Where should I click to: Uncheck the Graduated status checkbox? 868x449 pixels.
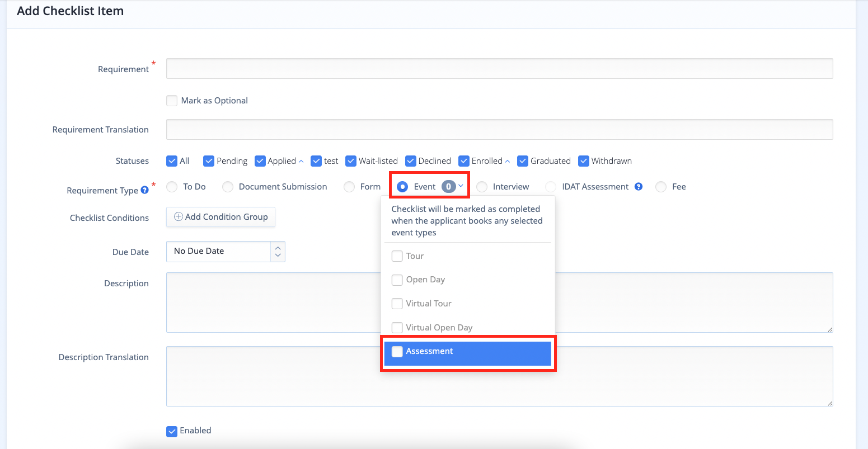[523, 161]
